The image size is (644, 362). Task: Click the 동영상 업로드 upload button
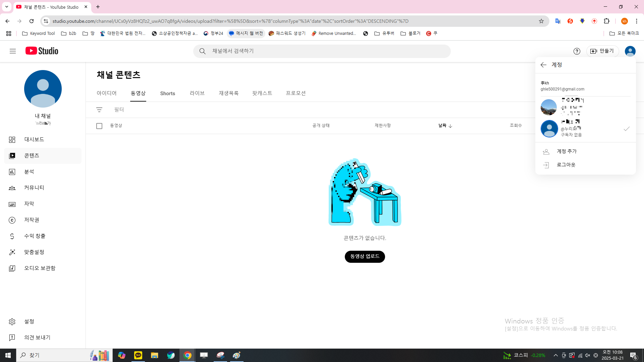[x=365, y=256]
